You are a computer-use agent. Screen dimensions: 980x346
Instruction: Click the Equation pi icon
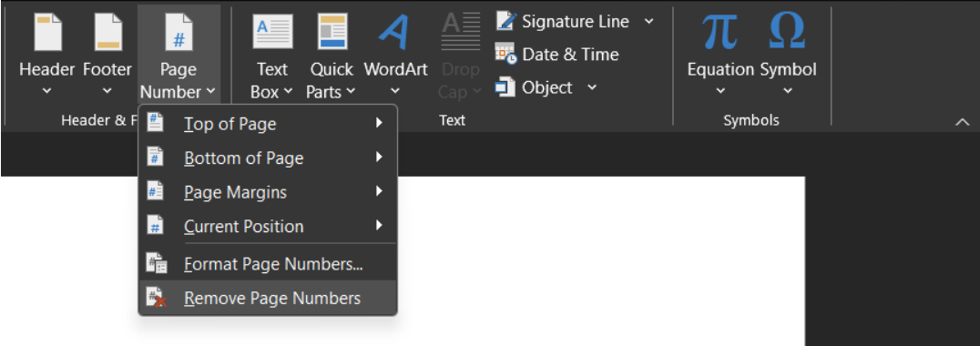[720, 31]
